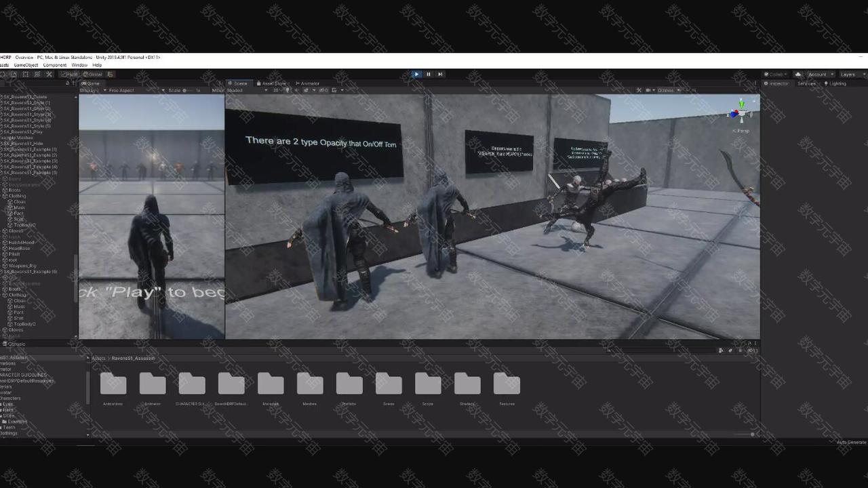Select HeadBase object in Hierarchy
The image size is (868, 488).
pos(18,249)
